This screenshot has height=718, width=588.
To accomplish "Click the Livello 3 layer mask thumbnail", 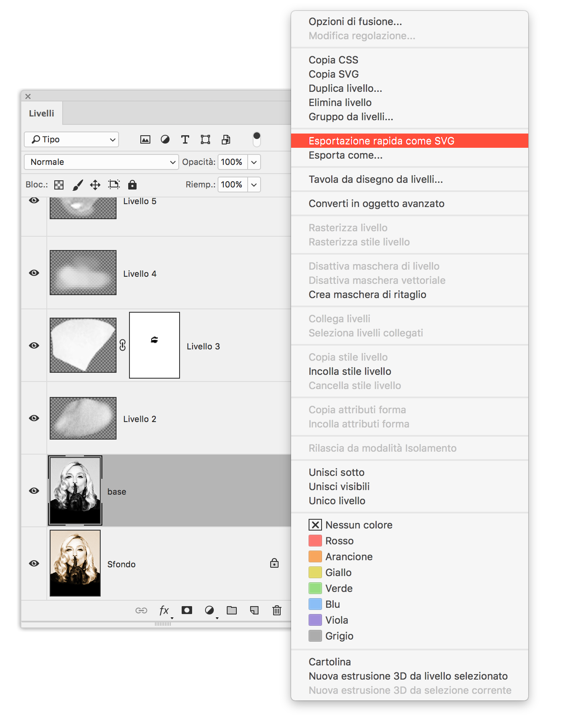I will tap(155, 345).
